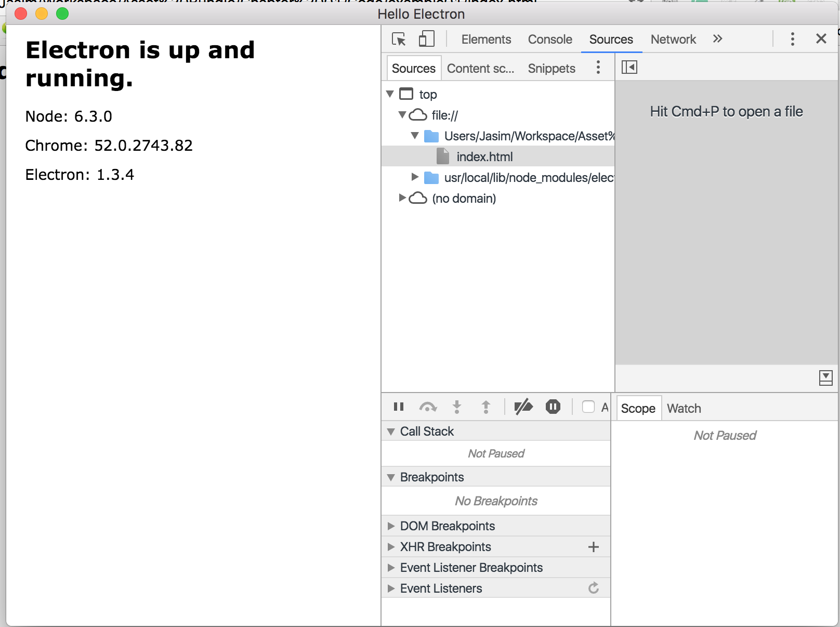Screen dimensions: 840x627
Task: Click 'No Breakpoints' placeholder text
Action: (x=496, y=501)
